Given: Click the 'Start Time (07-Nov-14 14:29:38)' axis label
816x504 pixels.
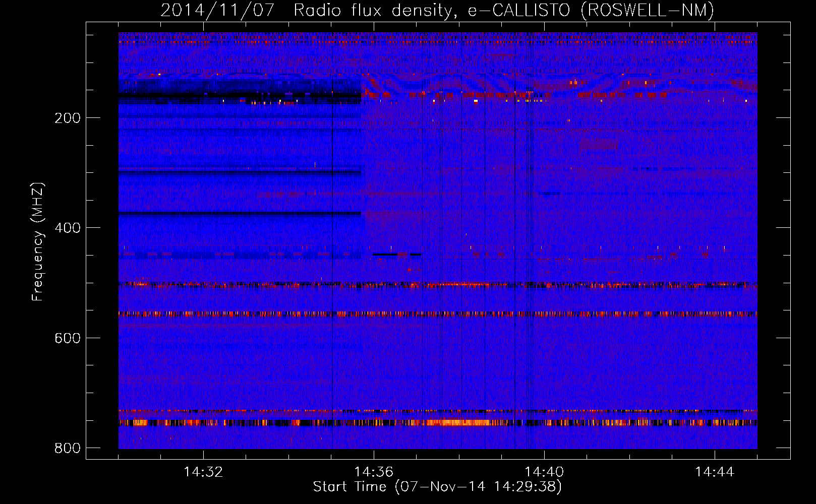Looking at the screenshot, I should [x=437, y=487].
